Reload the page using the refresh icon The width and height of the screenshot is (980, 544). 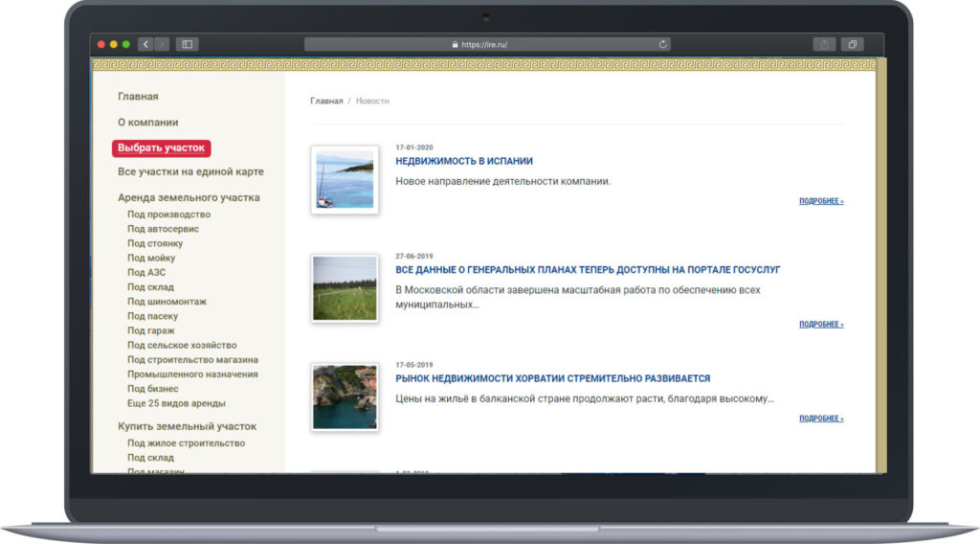[662, 44]
